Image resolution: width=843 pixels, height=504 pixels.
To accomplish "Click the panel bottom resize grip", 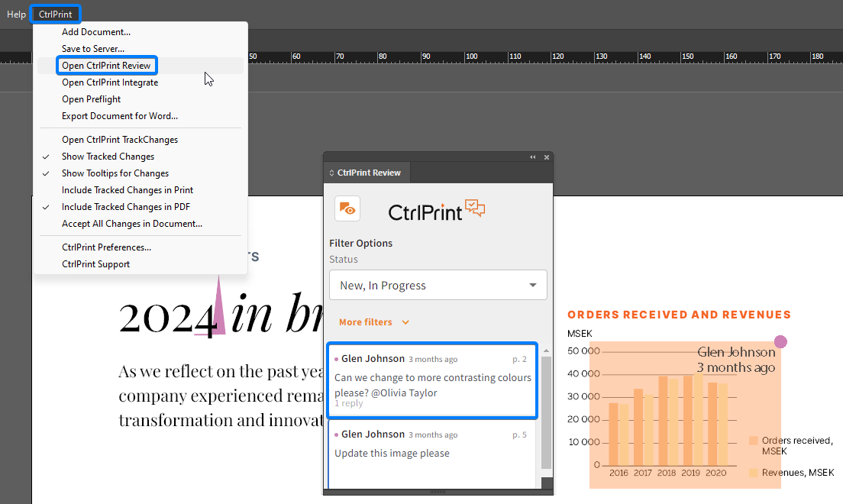I will [x=438, y=492].
